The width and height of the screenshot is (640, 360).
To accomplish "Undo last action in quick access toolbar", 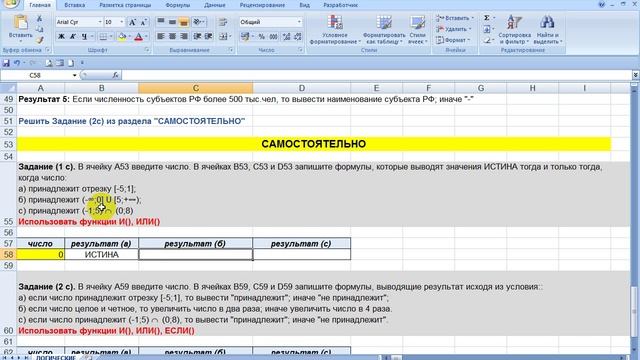I will click(17, 63).
